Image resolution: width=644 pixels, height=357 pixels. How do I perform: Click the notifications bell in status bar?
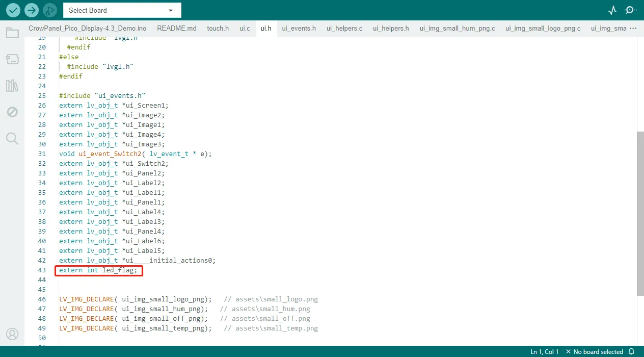pyautogui.click(x=631, y=352)
